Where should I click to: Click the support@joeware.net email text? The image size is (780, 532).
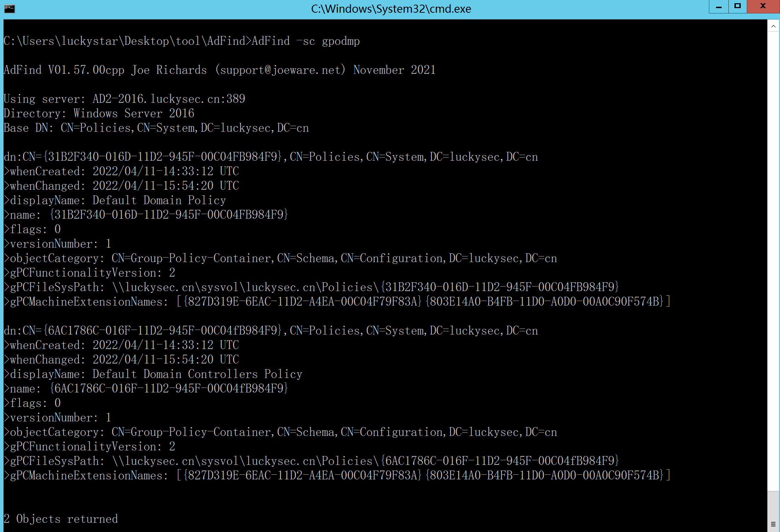pos(280,70)
